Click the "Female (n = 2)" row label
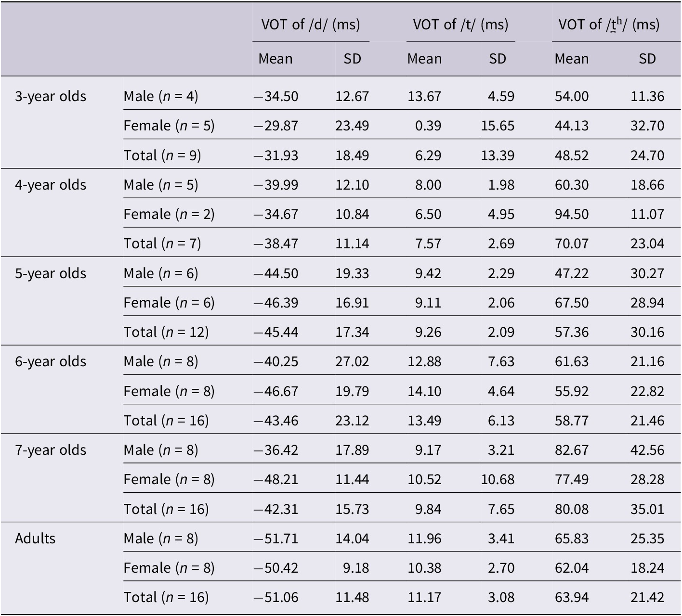The width and height of the screenshot is (682, 616). [169, 214]
